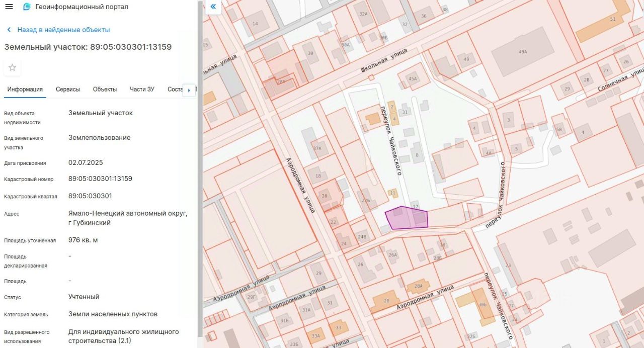The height and width of the screenshot is (348, 644).
Task: Click the Землепользование value
Action: 100,137
